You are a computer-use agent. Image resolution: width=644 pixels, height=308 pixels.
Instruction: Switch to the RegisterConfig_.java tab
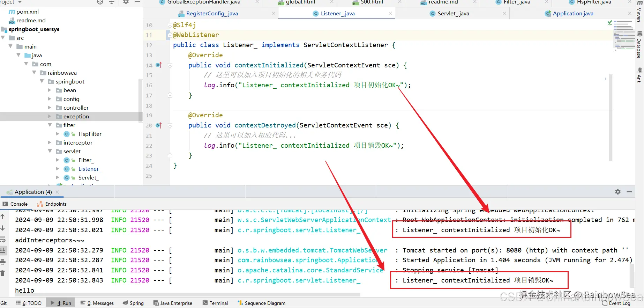click(x=212, y=14)
